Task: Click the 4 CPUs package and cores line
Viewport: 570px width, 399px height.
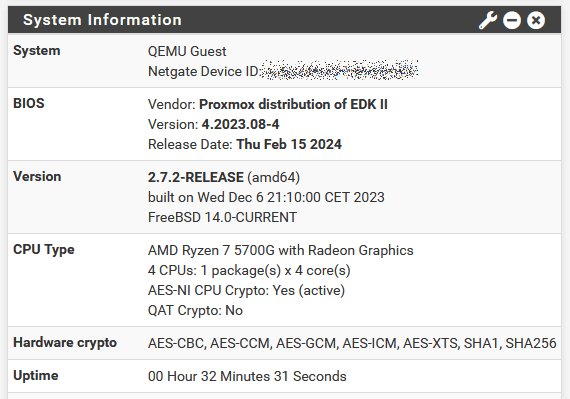Action: coord(249,270)
